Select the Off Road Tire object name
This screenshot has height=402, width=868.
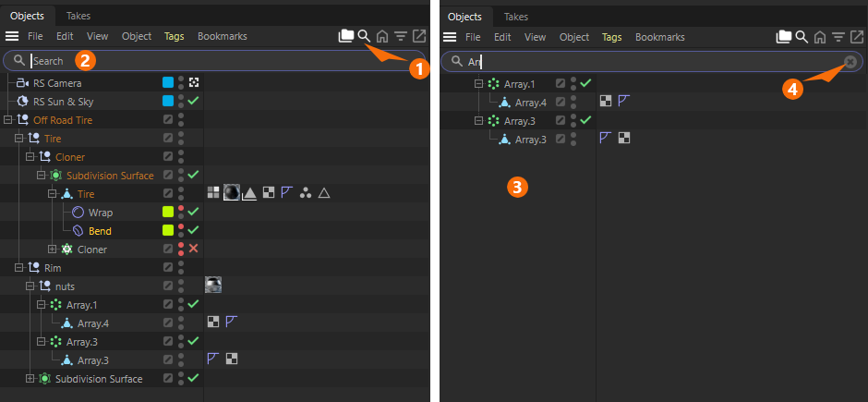click(x=63, y=120)
